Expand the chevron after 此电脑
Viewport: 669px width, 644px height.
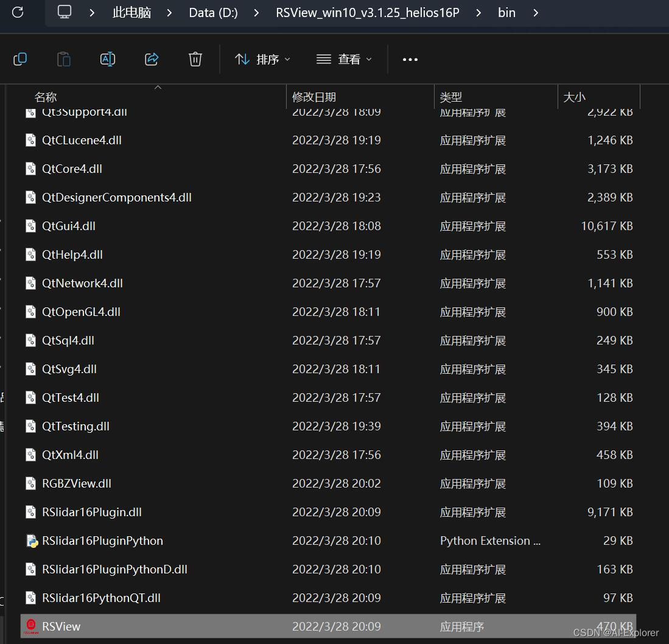(169, 13)
